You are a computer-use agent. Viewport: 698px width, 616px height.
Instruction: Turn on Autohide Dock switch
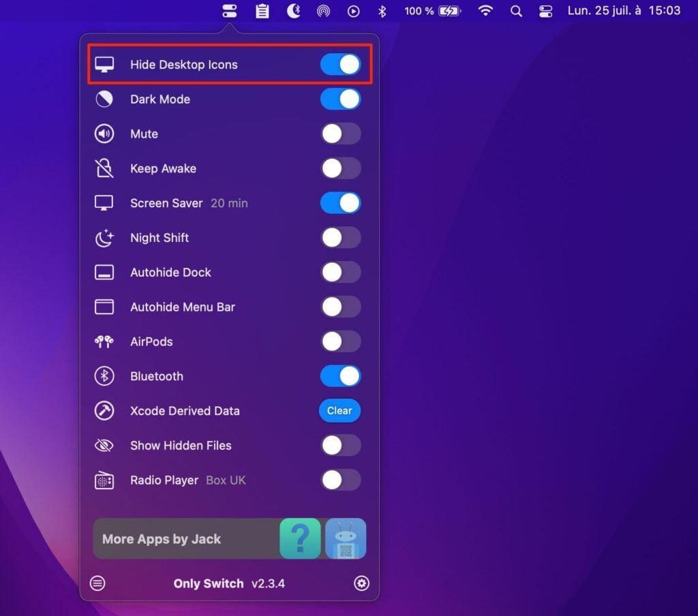point(341,272)
